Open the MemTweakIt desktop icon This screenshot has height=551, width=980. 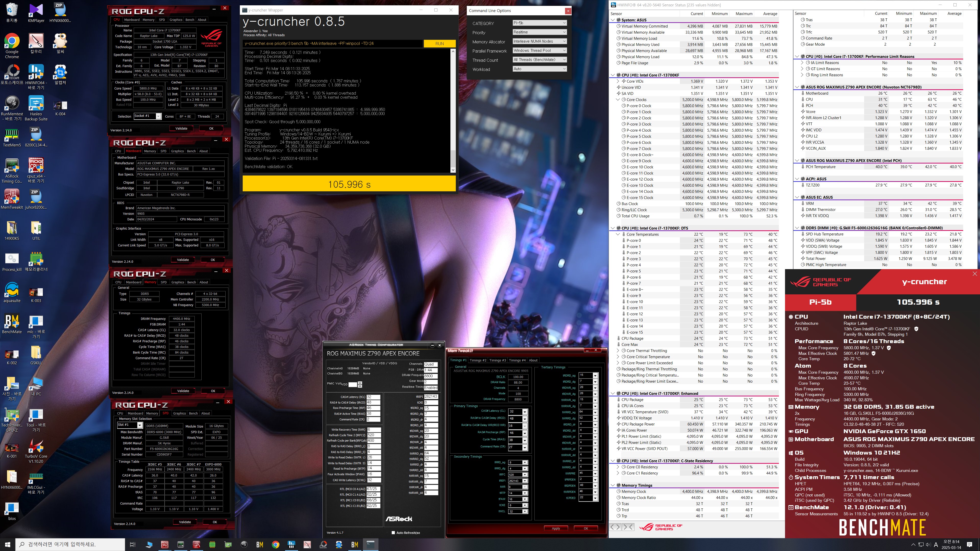coord(12,199)
